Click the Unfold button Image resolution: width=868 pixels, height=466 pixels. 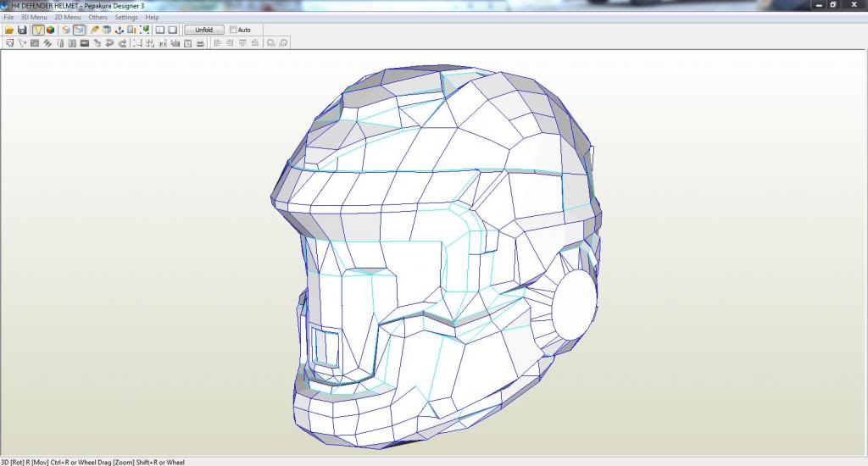pos(203,30)
